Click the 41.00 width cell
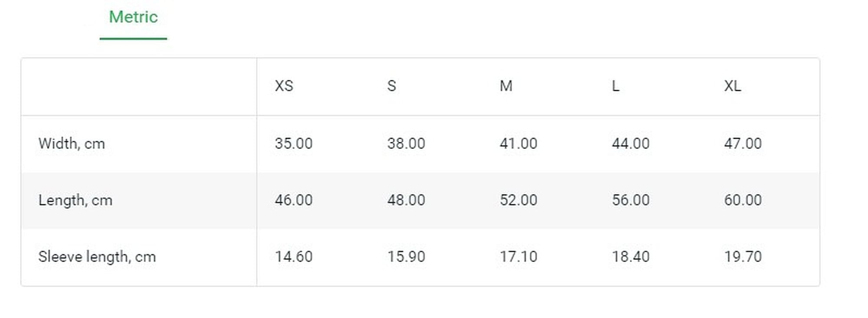The image size is (868, 318). (x=519, y=144)
